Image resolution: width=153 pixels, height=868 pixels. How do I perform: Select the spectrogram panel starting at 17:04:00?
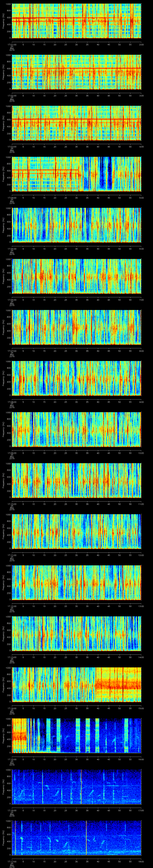(76, 174)
